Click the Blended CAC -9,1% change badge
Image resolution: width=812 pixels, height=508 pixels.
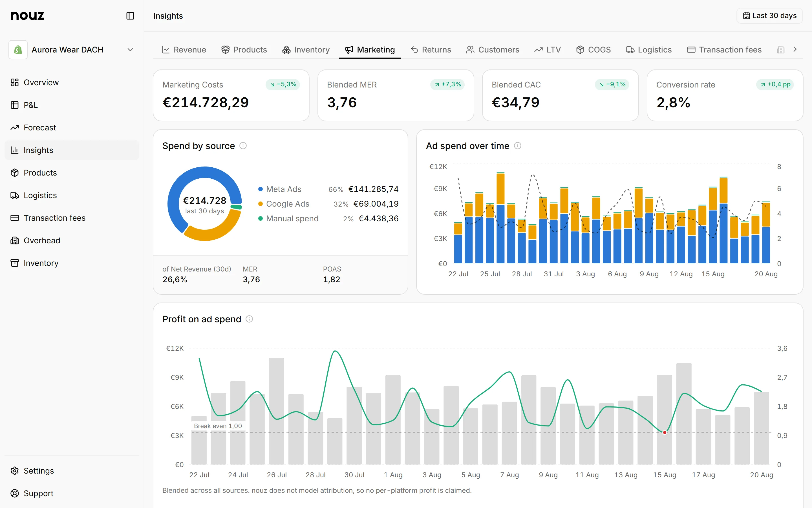point(612,84)
